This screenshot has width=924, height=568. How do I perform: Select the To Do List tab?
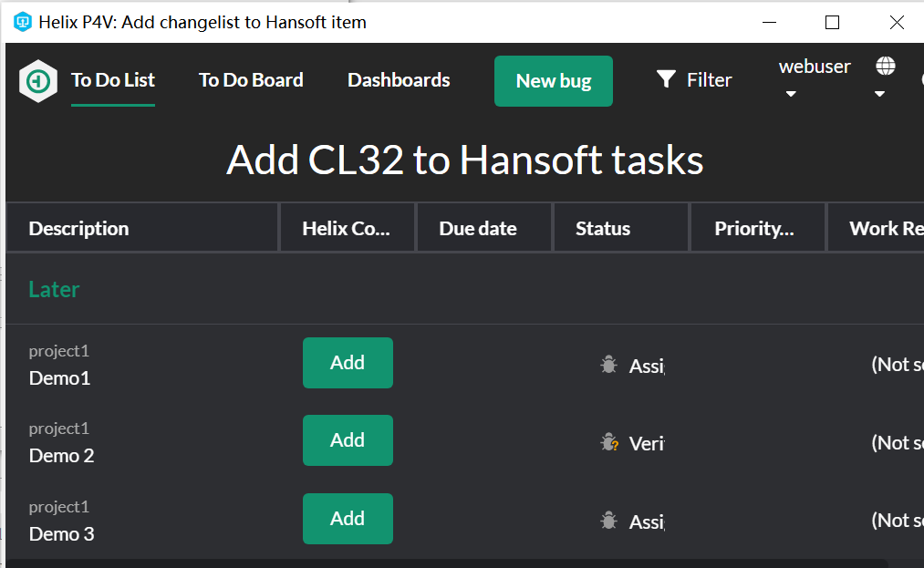pyautogui.click(x=113, y=80)
